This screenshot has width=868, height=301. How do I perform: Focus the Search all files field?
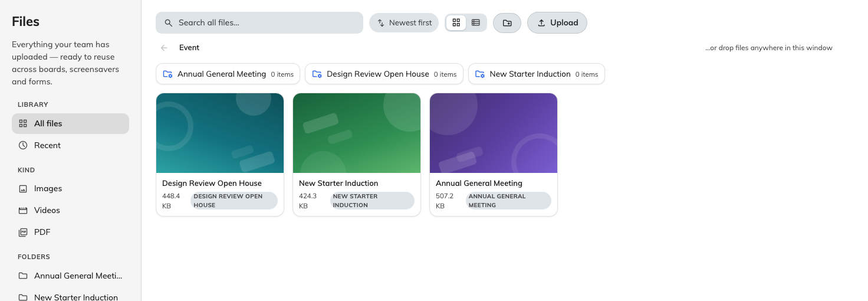[259, 23]
